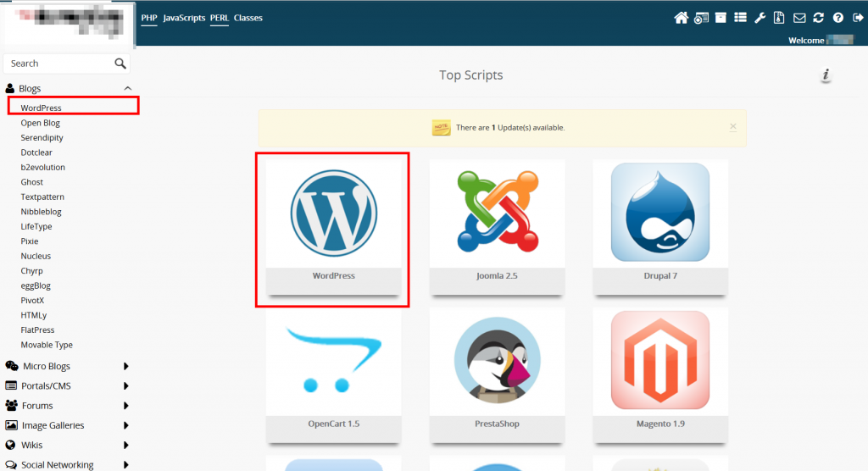Select Movable Type in sidebar

(x=47, y=345)
